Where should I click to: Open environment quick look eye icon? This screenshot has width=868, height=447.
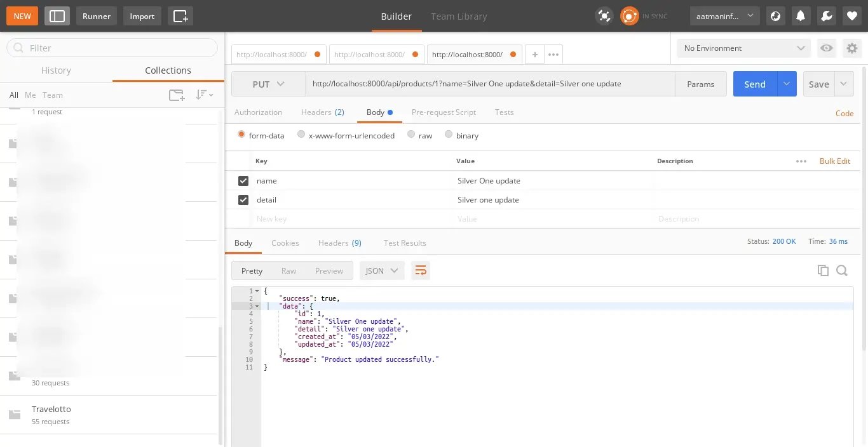[826, 48]
